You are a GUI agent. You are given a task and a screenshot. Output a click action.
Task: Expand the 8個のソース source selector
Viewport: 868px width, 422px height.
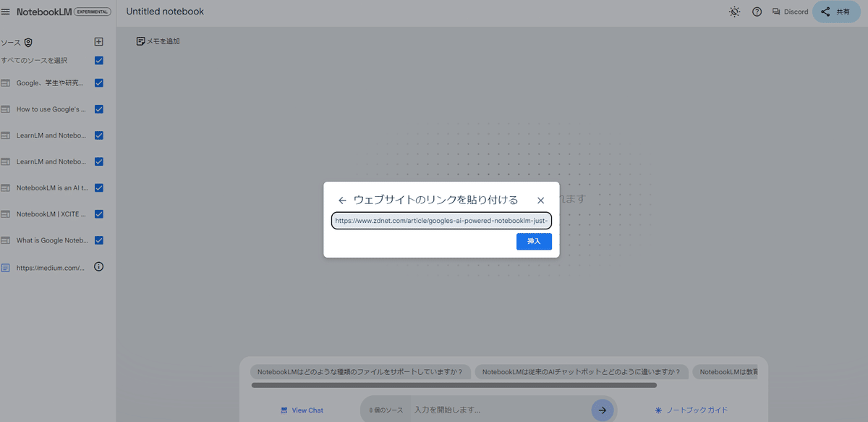click(x=385, y=409)
